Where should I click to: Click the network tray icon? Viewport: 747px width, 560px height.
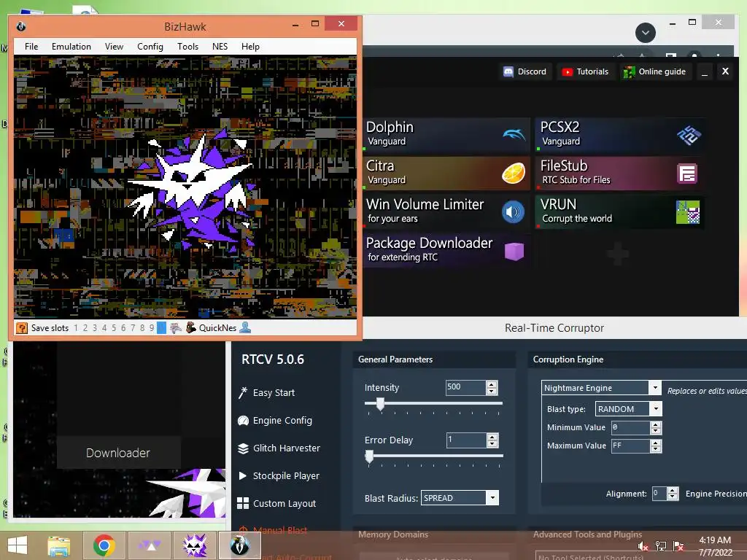point(661,546)
